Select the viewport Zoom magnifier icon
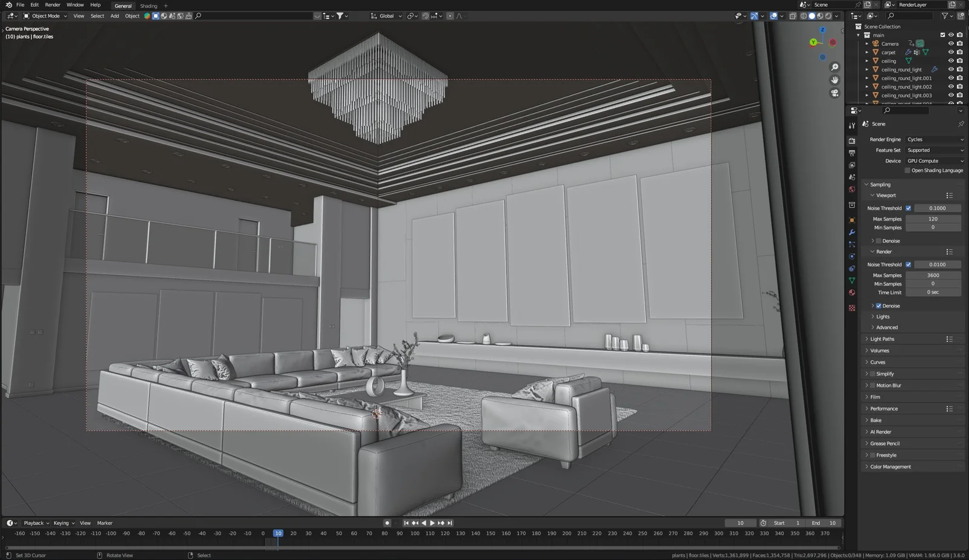This screenshot has width=969, height=560. tap(835, 67)
